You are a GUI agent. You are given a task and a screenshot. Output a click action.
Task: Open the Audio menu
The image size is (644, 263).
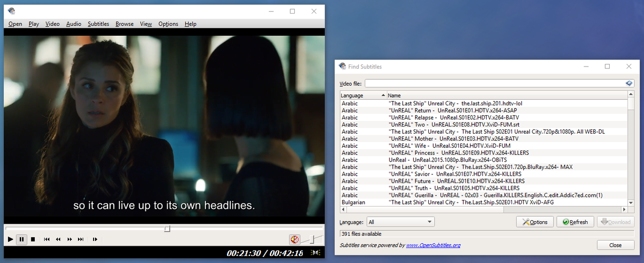[x=73, y=24]
